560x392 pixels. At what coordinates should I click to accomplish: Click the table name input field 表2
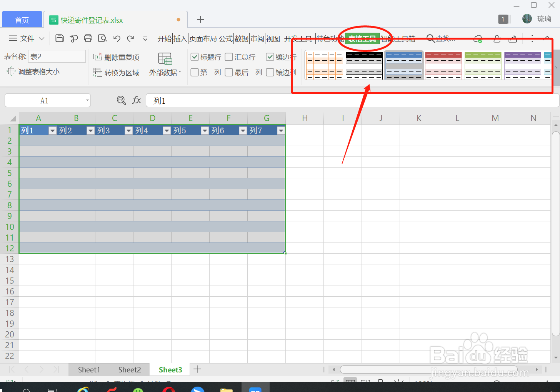pyautogui.click(x=57, y=56)
